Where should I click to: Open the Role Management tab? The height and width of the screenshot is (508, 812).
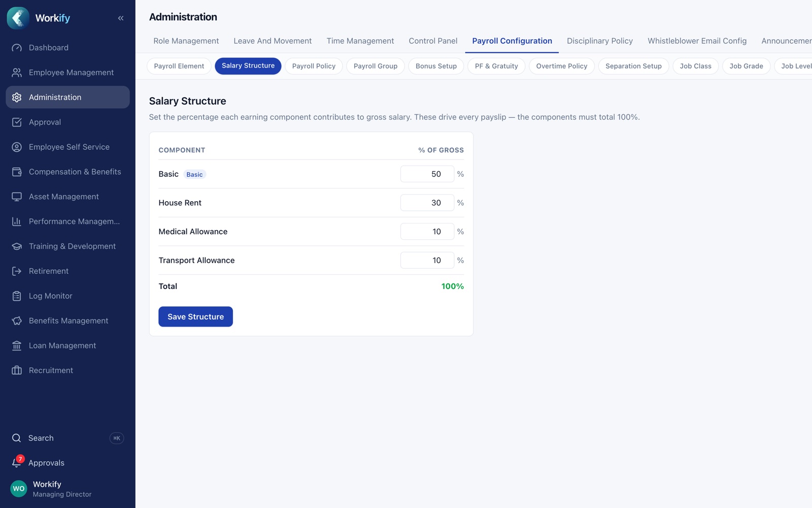(186, 41)
